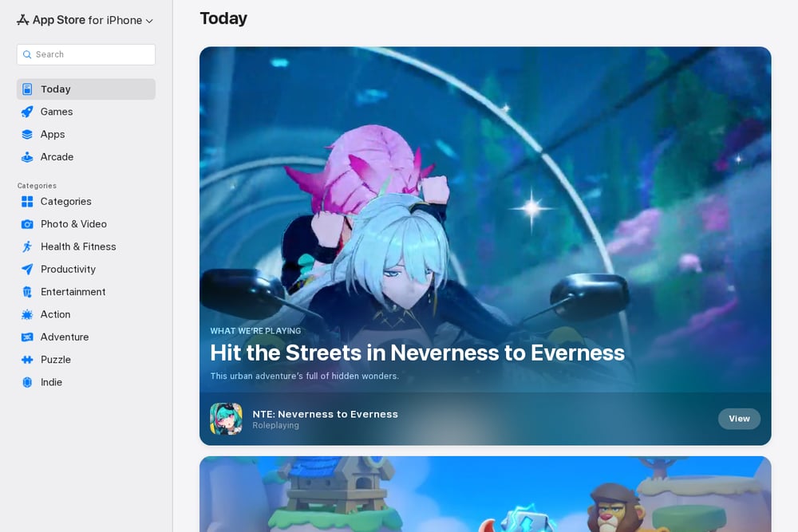Click the App Store logo icon
Image resolution: width=798 pixels, height=532 pixels.
pyautogui.click(x=23, y=20)
